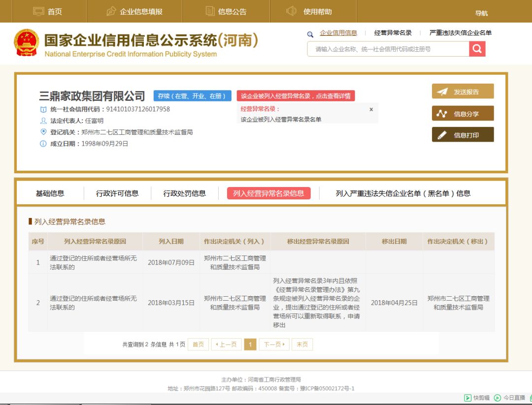Click the share graph icon on 信息分享
Image resolution: width=532 pixels, height=405 pixels.
pos(441,114)
